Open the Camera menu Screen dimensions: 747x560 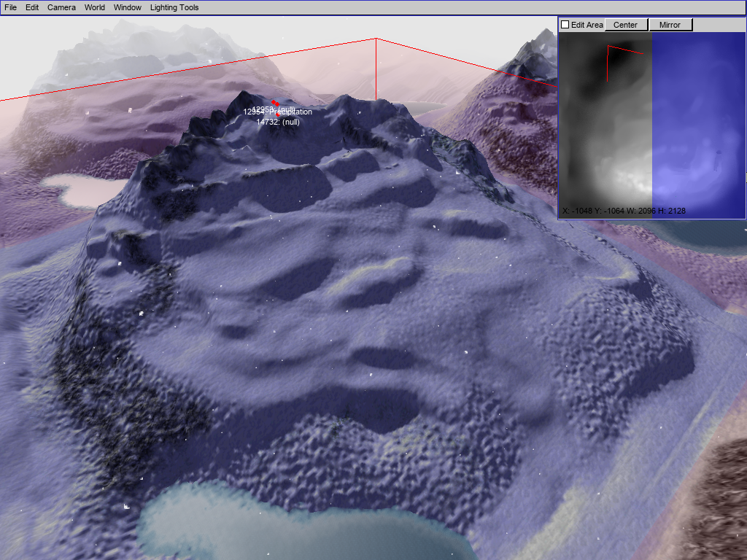coord(61,7)
